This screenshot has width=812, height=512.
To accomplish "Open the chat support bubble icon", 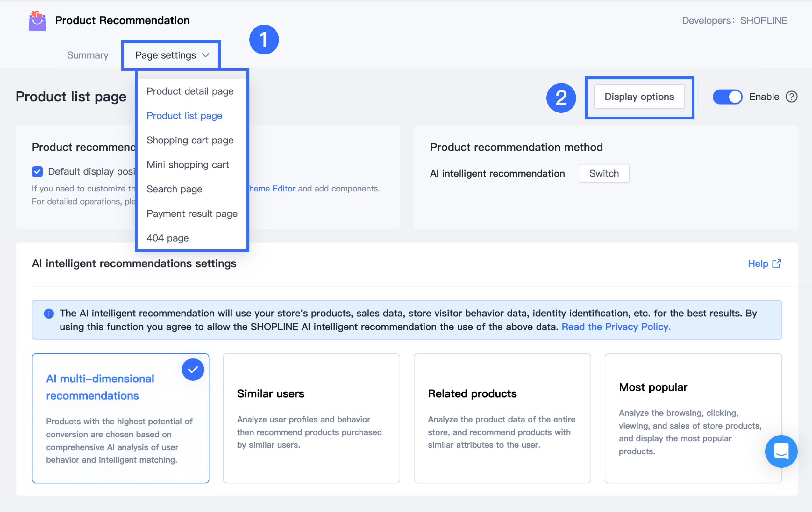I will [781, 451].
